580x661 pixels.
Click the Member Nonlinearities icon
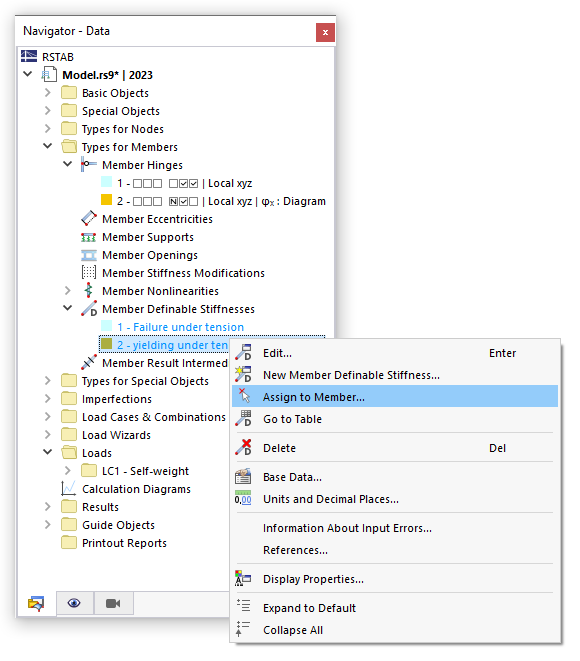coord(89,290)
